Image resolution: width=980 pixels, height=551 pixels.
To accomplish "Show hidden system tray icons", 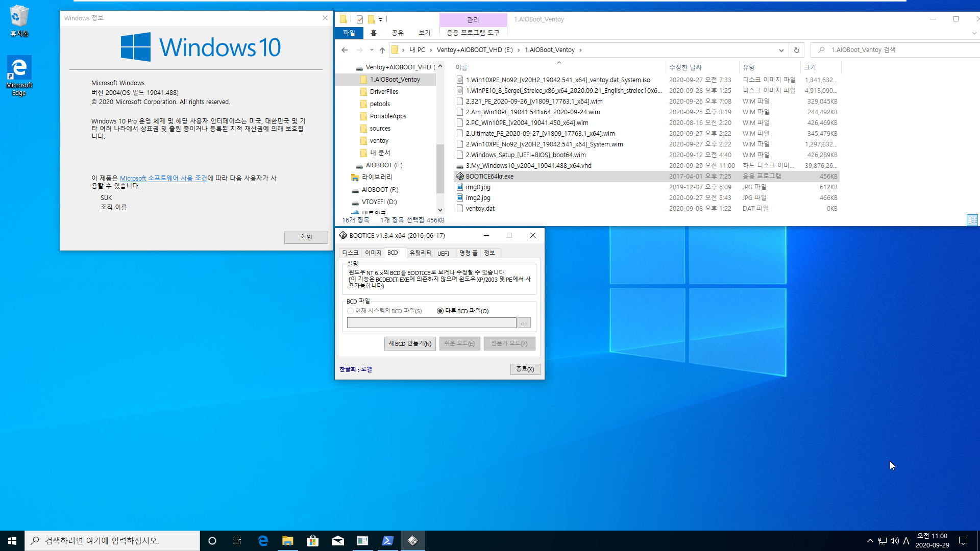I will pyautogui.click(x=870, y=541).
